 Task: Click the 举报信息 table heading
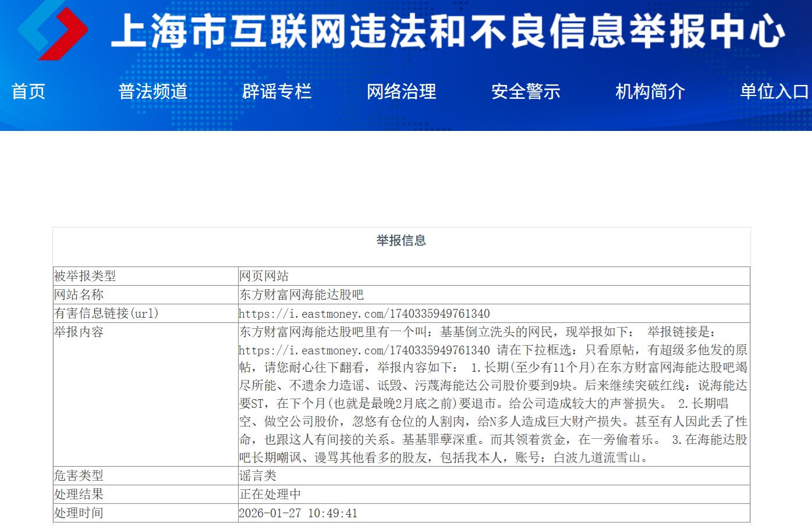click(x=401, y=240)
